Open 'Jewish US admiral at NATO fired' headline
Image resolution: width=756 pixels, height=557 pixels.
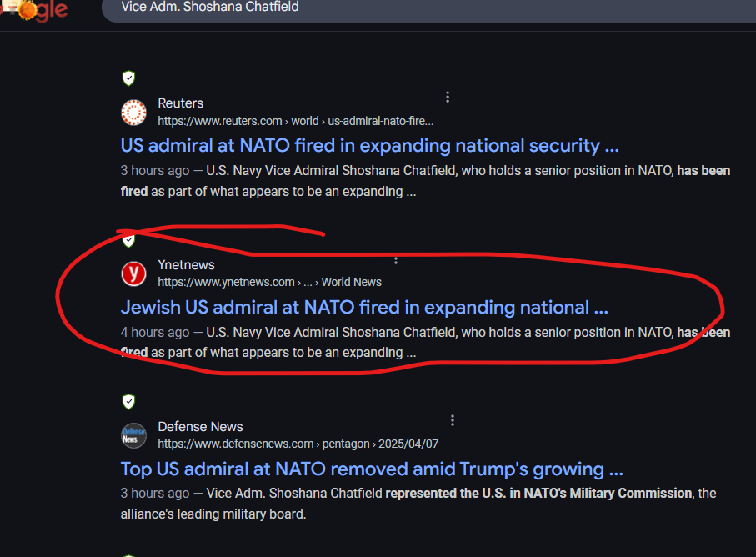(x=364, y=307)
